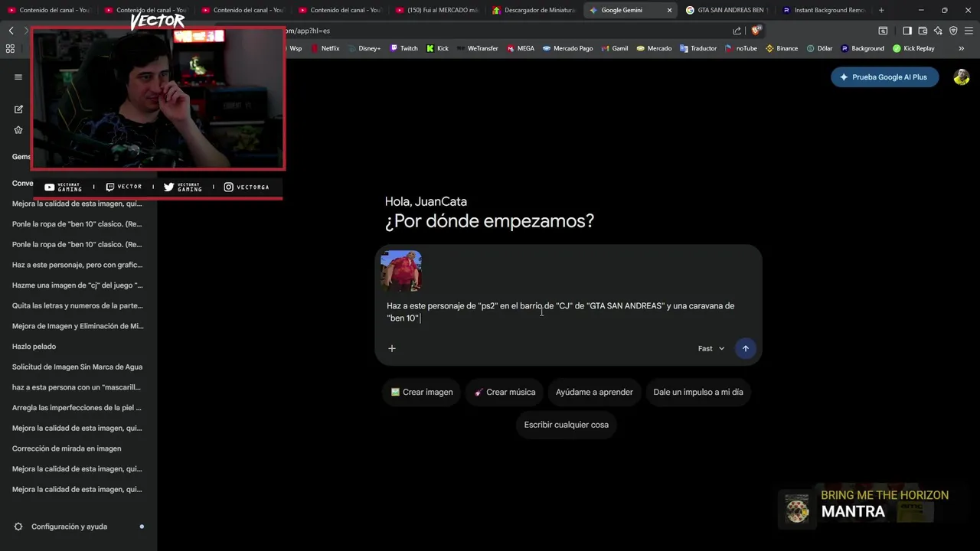Open the apps grid icon in bookmarks bar
Screen dimensions: 980x551
pos(10,48)
